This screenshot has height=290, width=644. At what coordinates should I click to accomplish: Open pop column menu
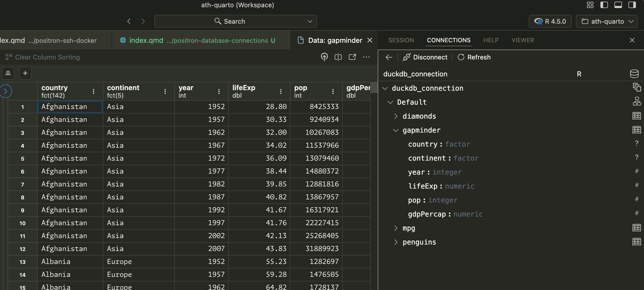click(x=333, y=91)
